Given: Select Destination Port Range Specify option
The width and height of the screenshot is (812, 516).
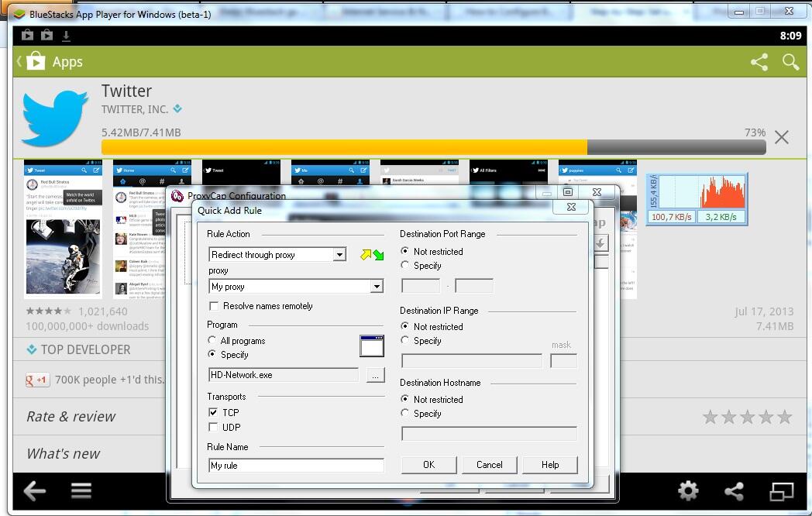Looking at the screenshot, I should [x=405, y=265].
